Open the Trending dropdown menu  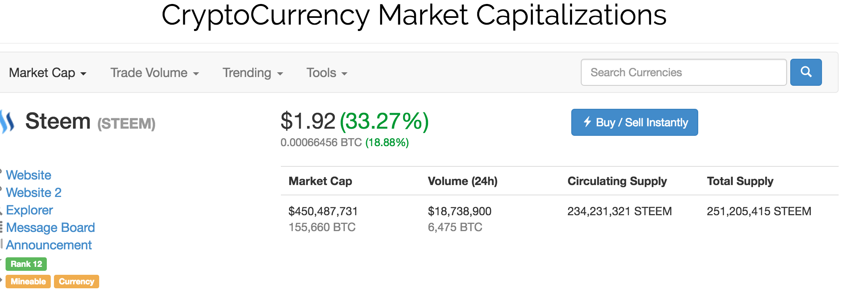pyautogui.click(x=253, y=73)
